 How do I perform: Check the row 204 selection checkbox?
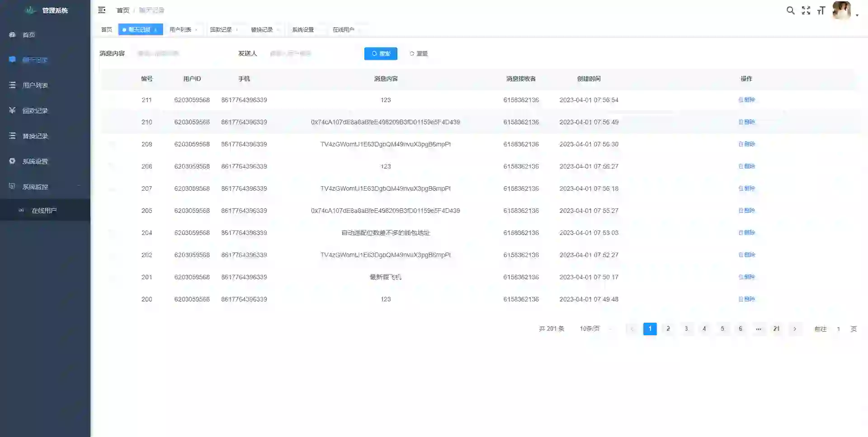point(112,233)
